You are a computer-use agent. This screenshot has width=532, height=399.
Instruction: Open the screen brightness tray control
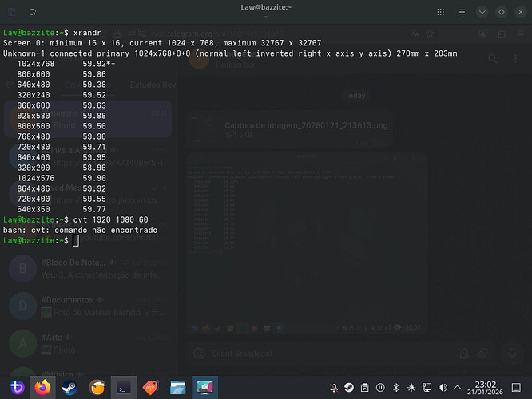[x=411, y=387]
